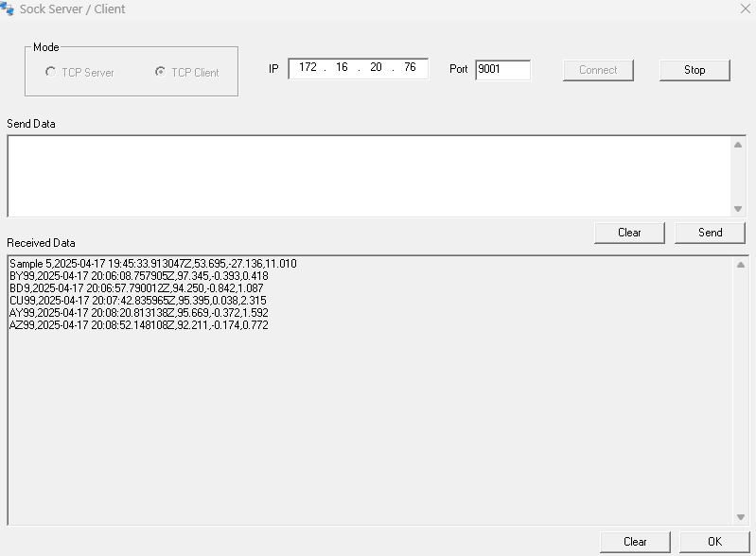Viewport: 756px width, 556px height.
Task: Click the Port field showing 9001
Action: (x=502, y=70)
